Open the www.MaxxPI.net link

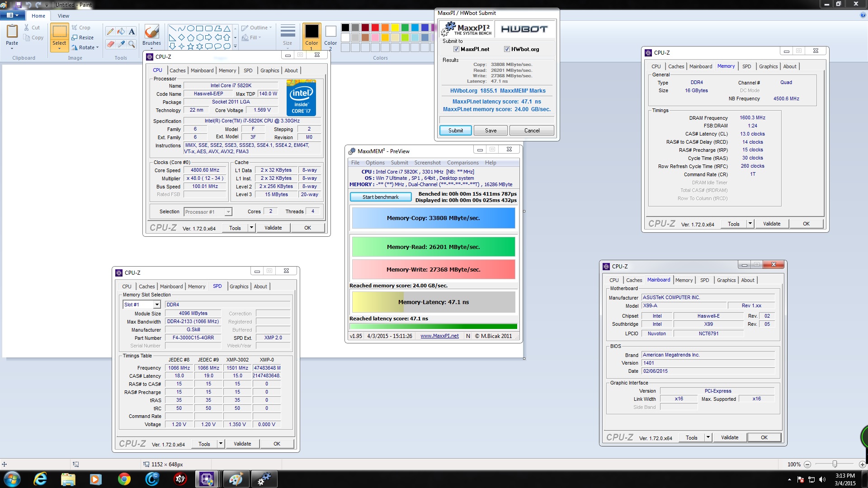(x=439, y=336)
